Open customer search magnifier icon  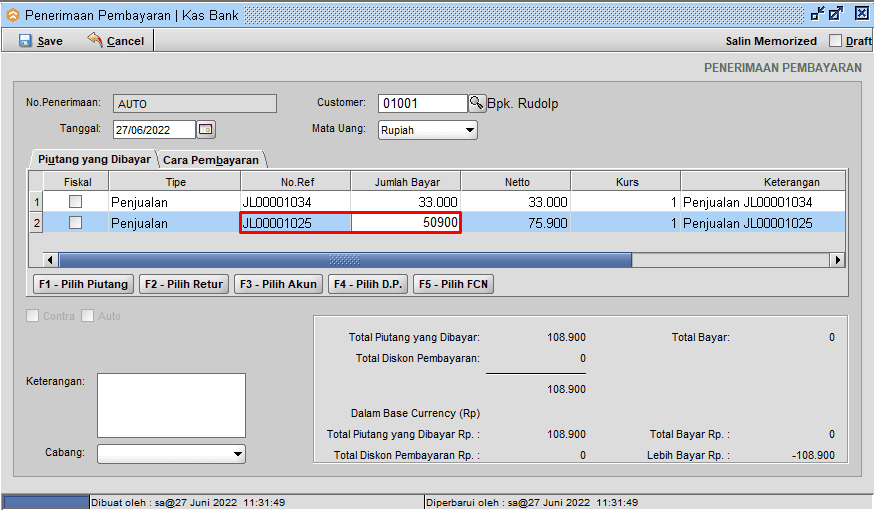pyautogui.click(x=477, y=103)
